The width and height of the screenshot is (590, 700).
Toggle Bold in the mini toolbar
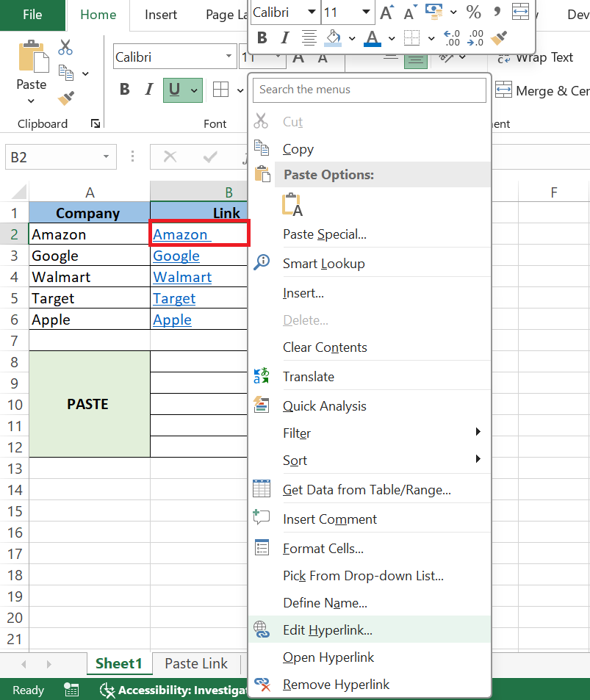[262, 38]
